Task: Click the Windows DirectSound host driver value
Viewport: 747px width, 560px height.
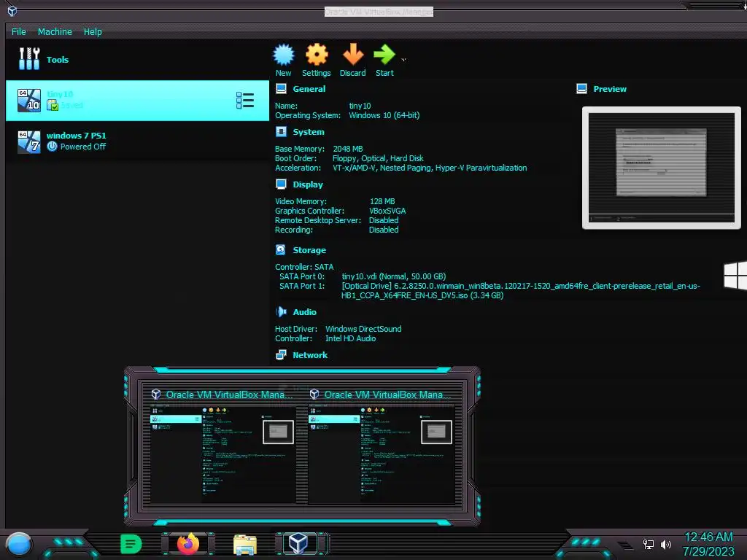Action: pyautogui.click(x=363, y=329)
